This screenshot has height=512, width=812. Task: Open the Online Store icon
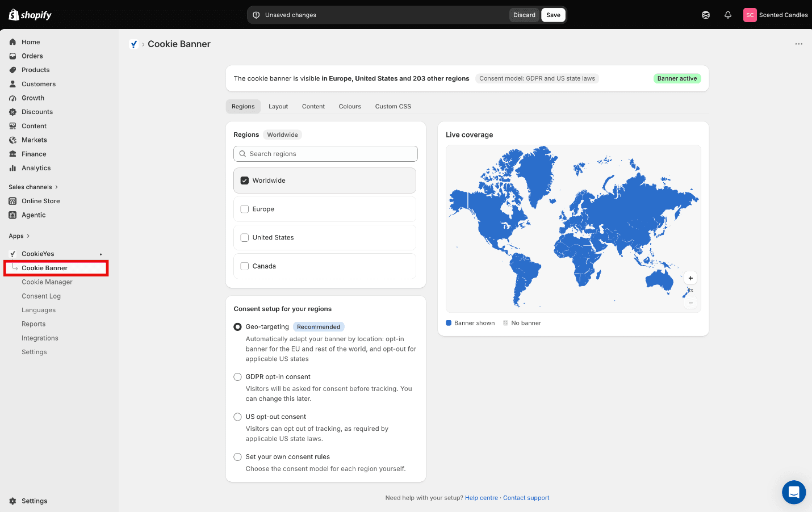pyautogui.click(x=12, y=201)
